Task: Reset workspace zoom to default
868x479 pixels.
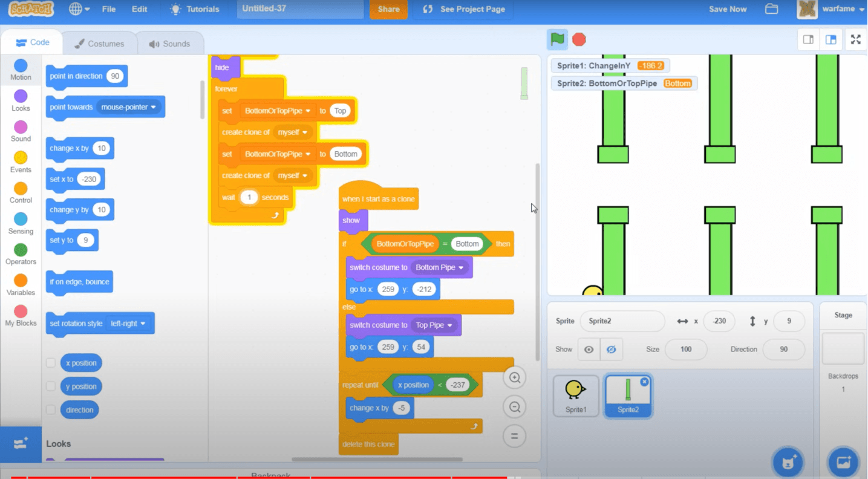Action: [x=515, y=436]
